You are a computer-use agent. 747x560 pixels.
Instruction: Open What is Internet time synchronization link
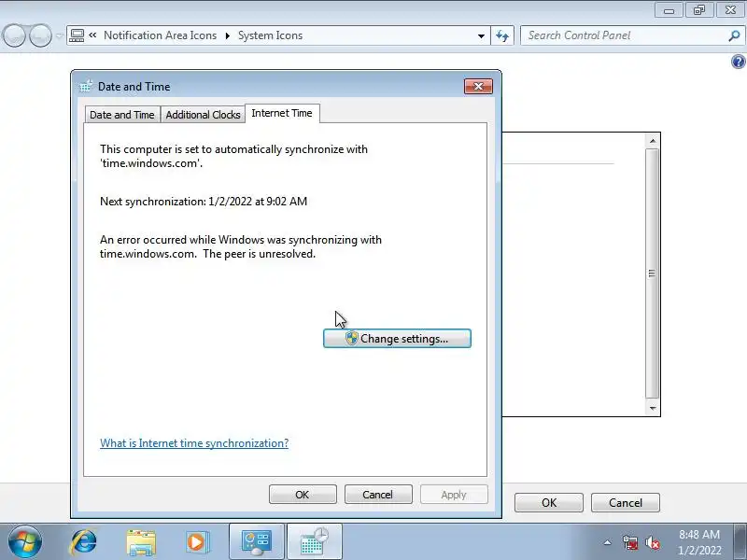[x=194, y=443]
